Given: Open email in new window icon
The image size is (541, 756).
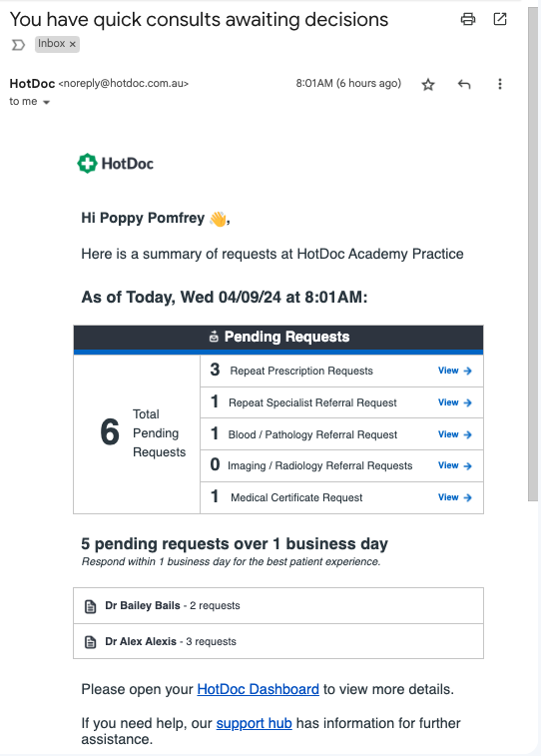Looking at the screenshot, I should pyautogui.click(x=500, y=19).
